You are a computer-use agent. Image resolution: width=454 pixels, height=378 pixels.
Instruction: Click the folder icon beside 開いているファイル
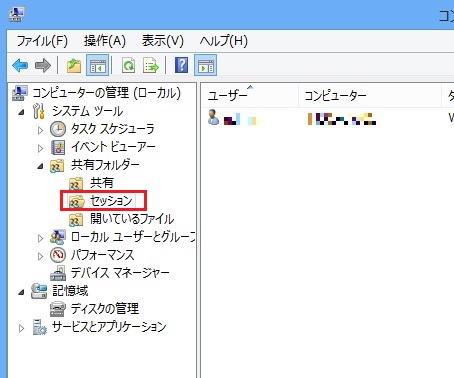76,220
